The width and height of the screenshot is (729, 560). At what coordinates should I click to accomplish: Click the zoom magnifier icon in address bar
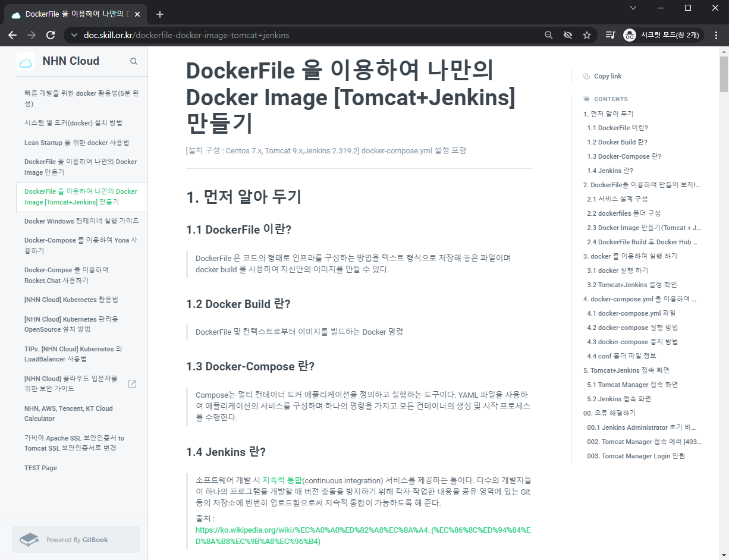point(549,35)
